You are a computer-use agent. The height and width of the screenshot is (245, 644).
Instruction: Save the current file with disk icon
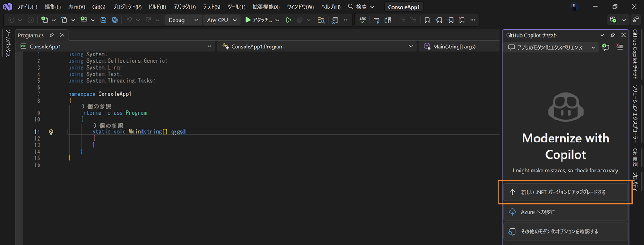coord(103,20)
